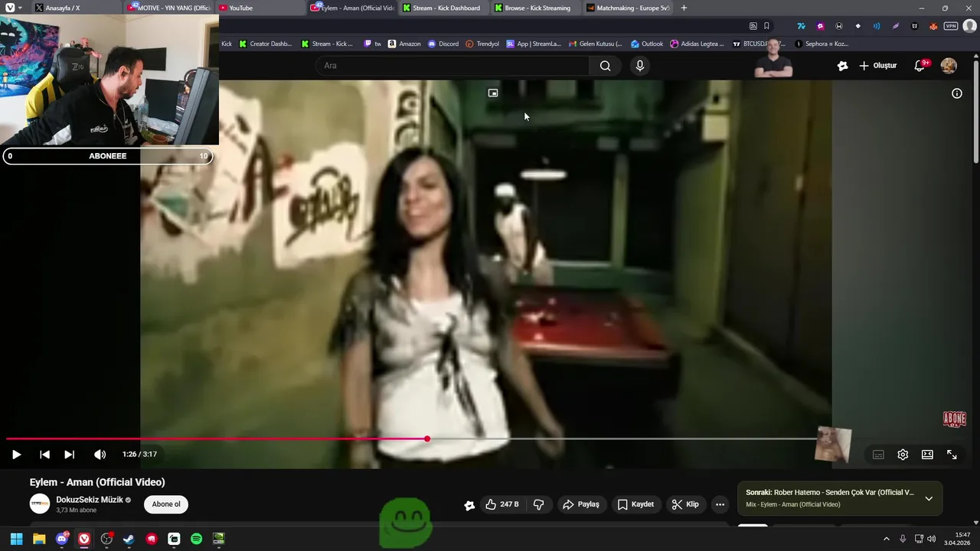Open more actions three-dot menu
Image resolution: width=980 pixels, height=551 pixels.
(x=720, y=504)
